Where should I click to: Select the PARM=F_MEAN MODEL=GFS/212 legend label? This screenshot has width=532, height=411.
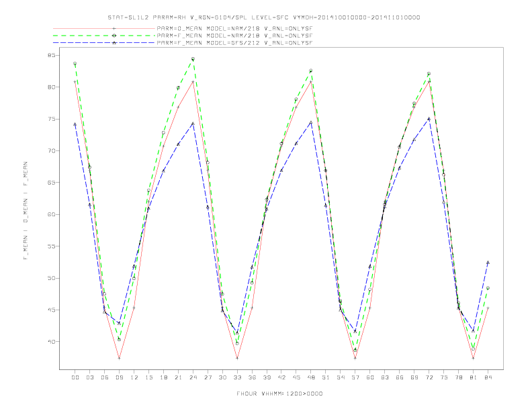(x=234, y=43)
